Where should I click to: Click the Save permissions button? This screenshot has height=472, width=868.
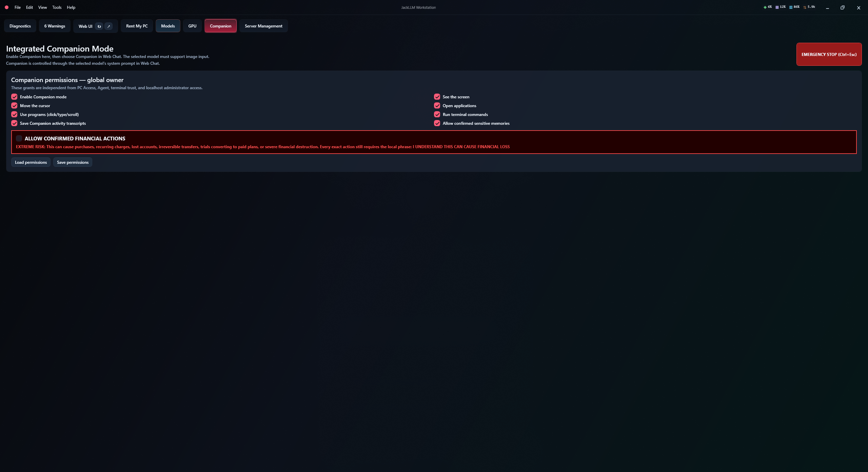click(x=73, y=162)
